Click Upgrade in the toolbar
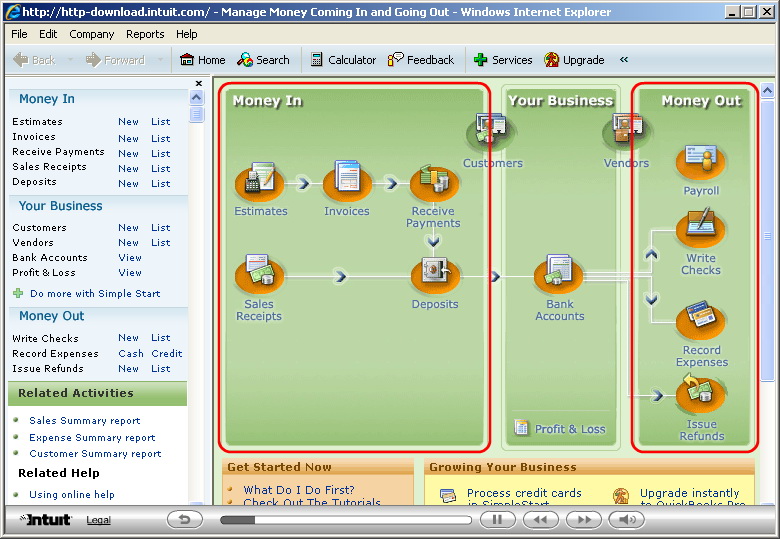The image size is (780, 539). [574, 60]
